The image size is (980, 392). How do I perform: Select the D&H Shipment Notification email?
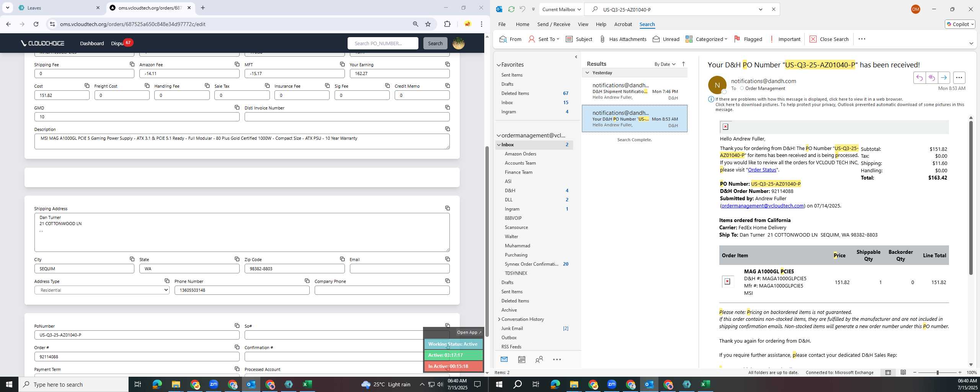pos(634,91)
